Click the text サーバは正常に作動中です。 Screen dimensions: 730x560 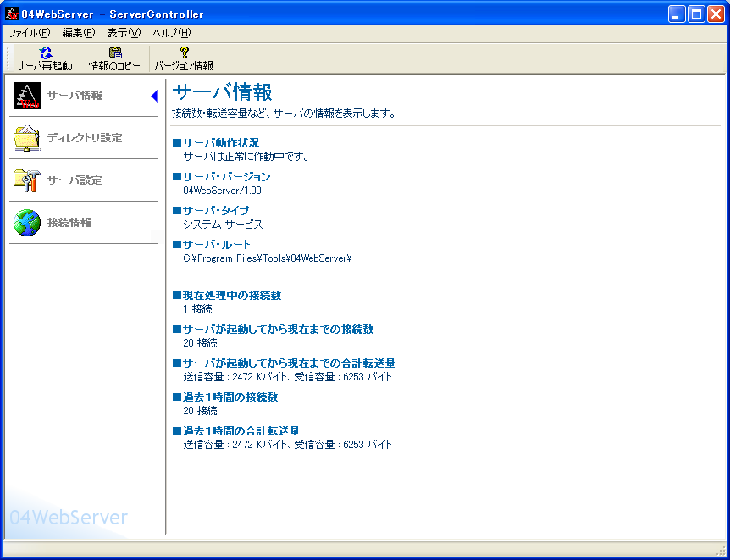point(246,157)
